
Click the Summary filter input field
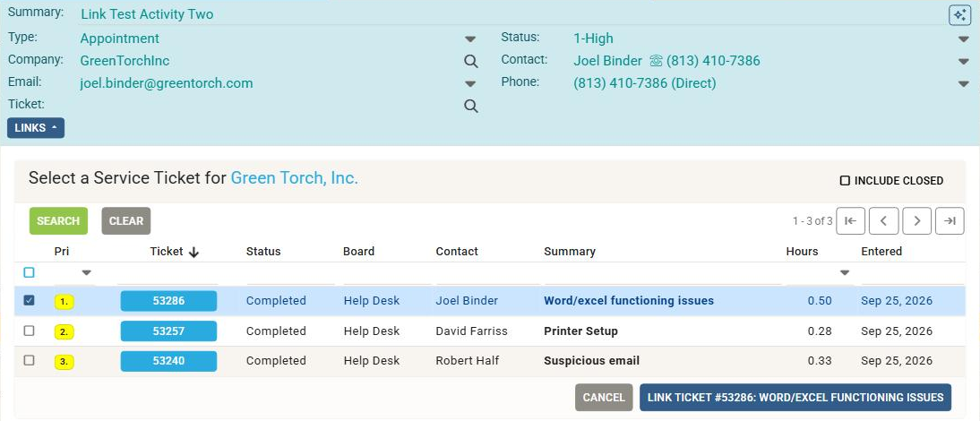(x=663, y=274)
